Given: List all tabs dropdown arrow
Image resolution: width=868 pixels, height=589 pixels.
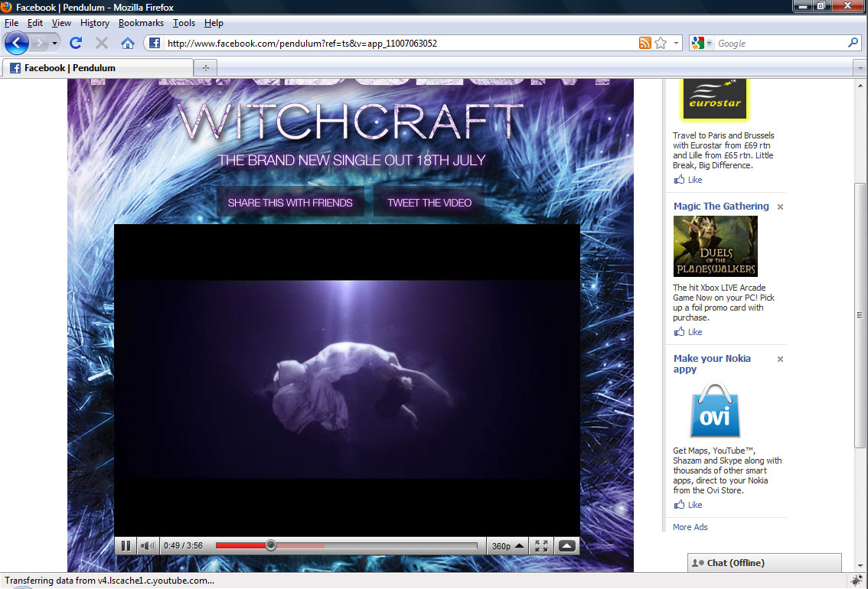Looking at the screenshot, I should [860, 68].
